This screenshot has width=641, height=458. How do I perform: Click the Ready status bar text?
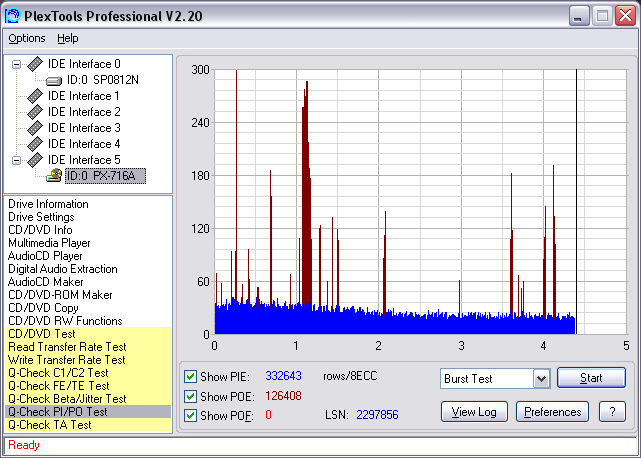(24, 445)
